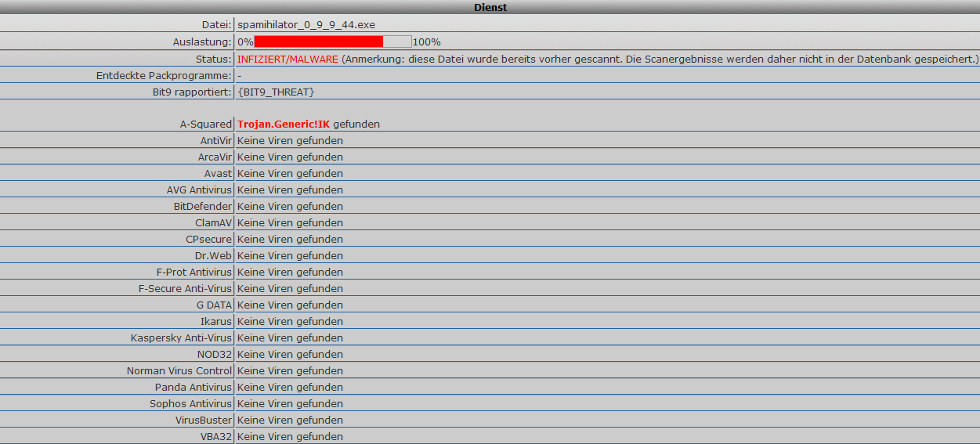The width and height of the screenshot is (980, 444).
Task: Click the AntiVir scanner name
Action: 216,140
